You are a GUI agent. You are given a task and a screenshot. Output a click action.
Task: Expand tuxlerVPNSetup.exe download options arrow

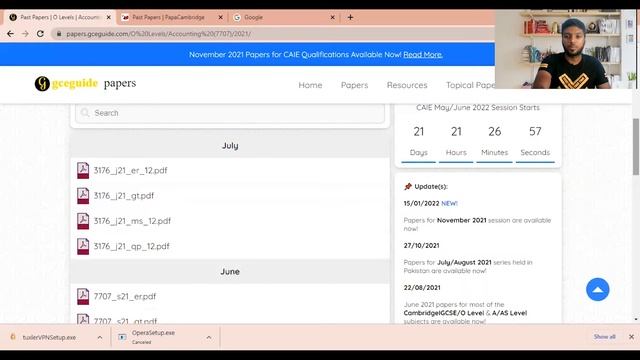(100, 338)
